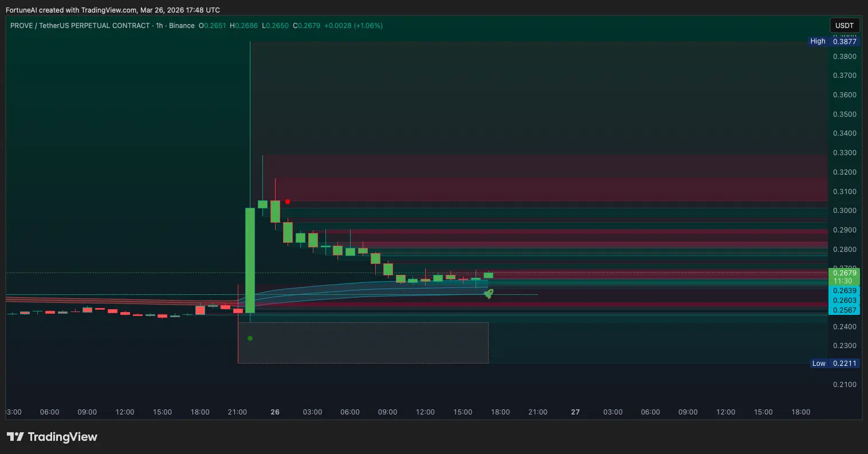The image size is (868, 454).
Task: Click the 0.3800 price axis label
Action: pos(845,57)
